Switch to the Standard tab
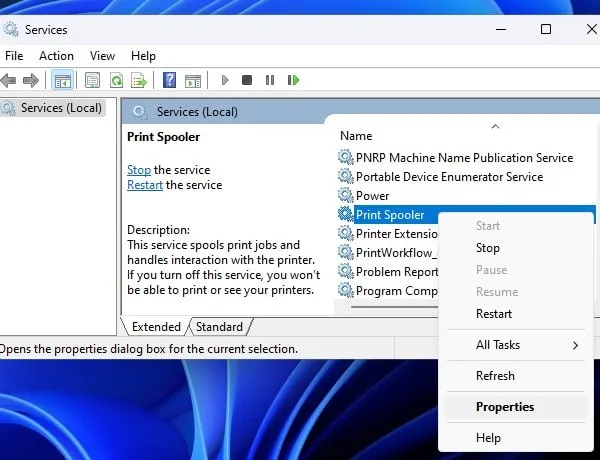 click(219, 327)
